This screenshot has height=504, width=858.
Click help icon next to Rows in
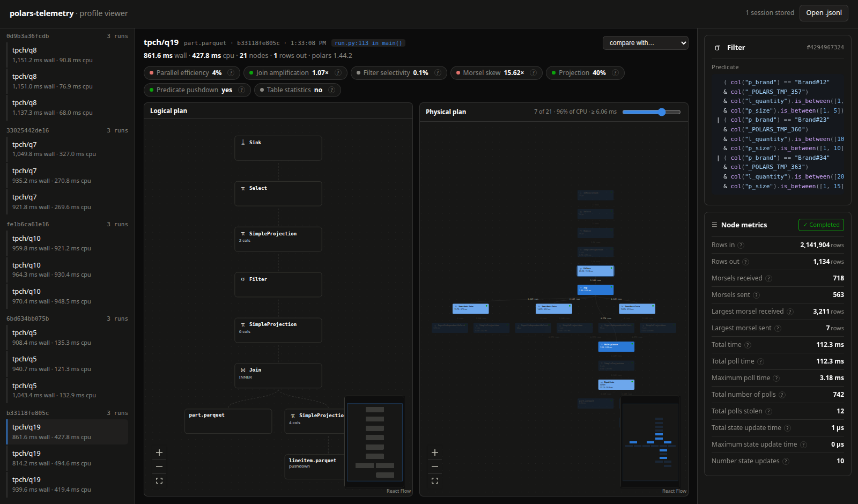[x=741, y=245]
